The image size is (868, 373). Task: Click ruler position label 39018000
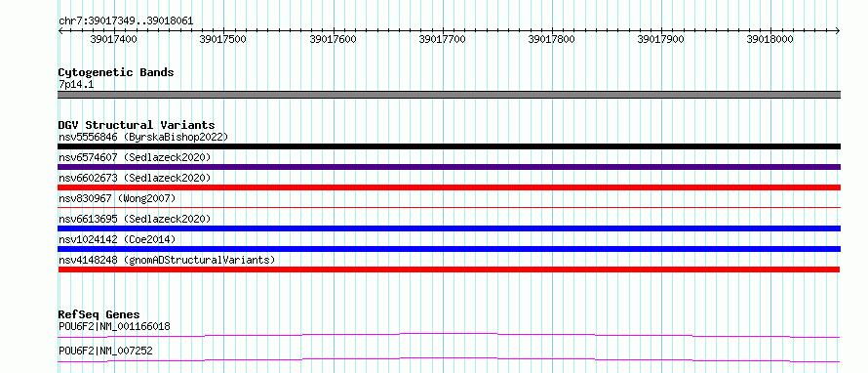770,39
